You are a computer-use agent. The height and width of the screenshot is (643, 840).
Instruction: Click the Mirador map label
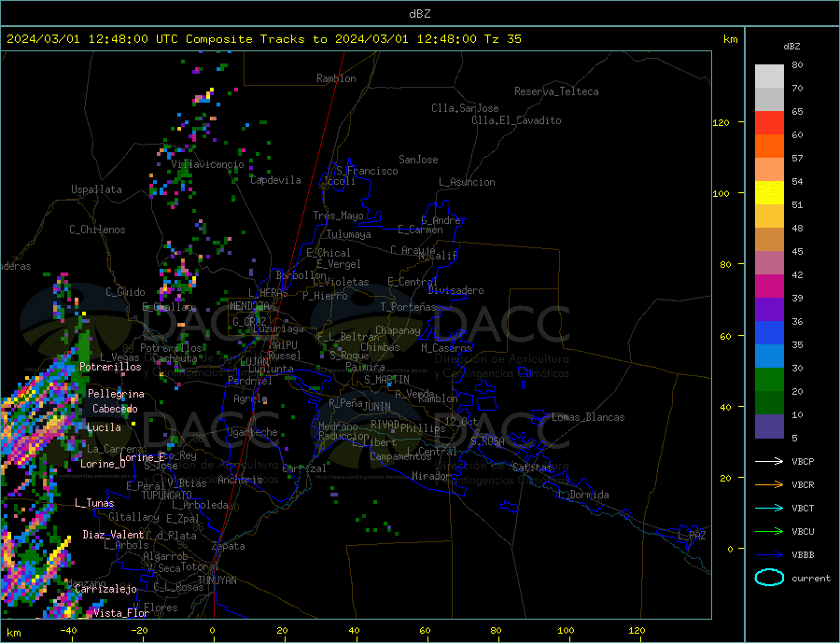tap(431, 476)
